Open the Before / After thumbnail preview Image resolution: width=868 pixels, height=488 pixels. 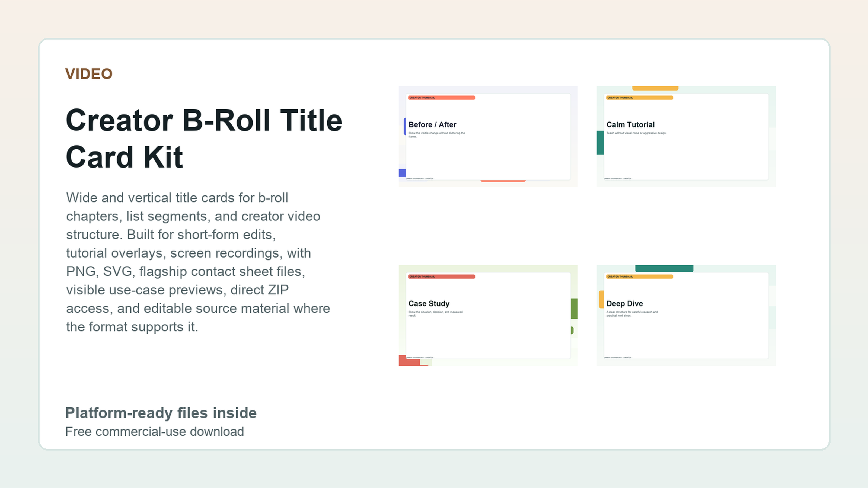click(488, 136)
